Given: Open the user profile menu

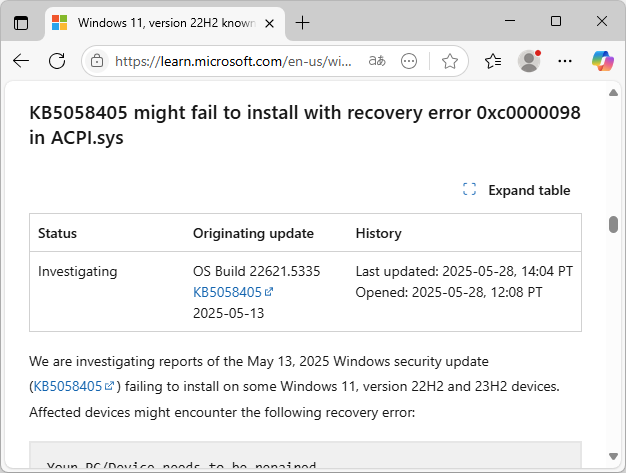Looking at the screenshot, I should [x=529, y=61].
